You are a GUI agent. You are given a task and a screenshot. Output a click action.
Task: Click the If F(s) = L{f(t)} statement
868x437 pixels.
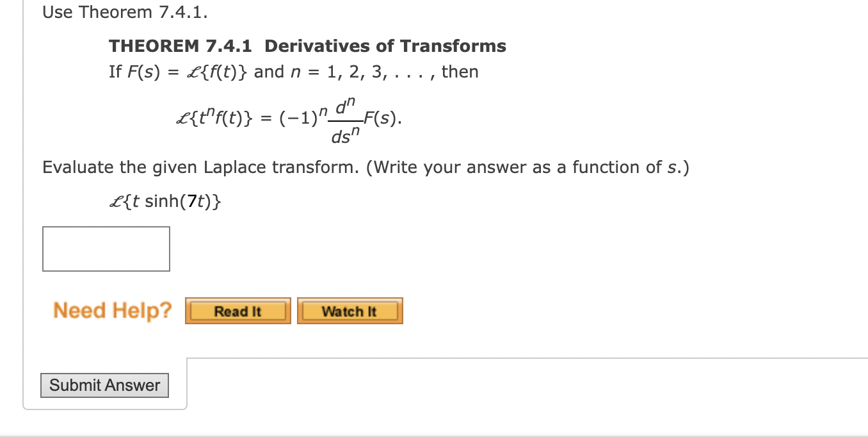point(292,71)
